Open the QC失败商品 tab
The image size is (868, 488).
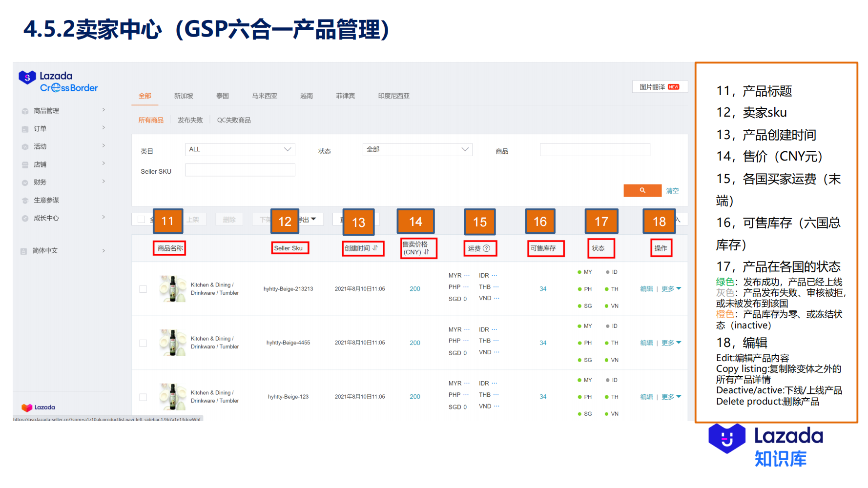234,120
